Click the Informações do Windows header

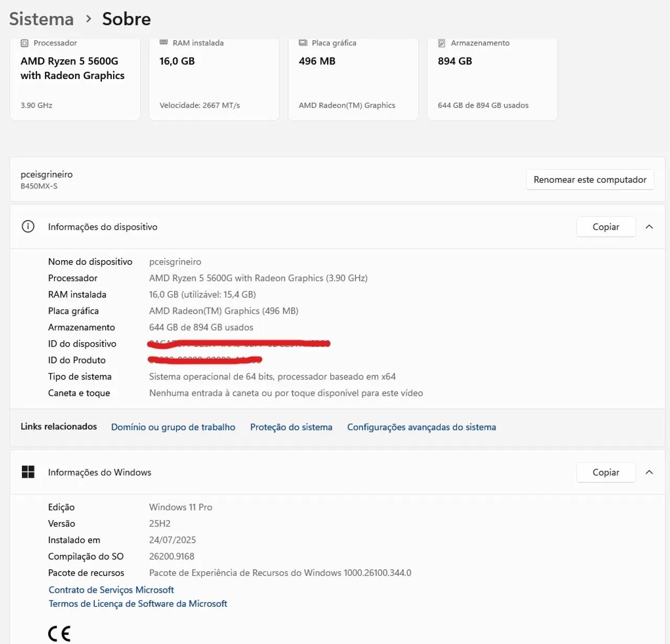(338, 472)
